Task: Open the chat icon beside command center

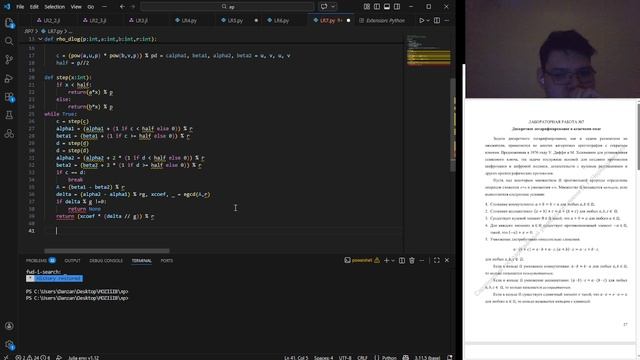Action: [x=324, y=7]
